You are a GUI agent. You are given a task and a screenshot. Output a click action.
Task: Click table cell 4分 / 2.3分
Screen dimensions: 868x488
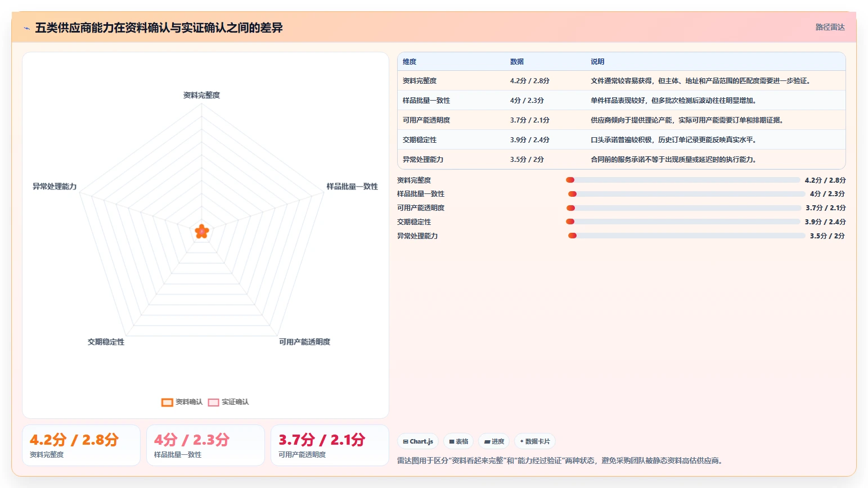pos(527,101)
